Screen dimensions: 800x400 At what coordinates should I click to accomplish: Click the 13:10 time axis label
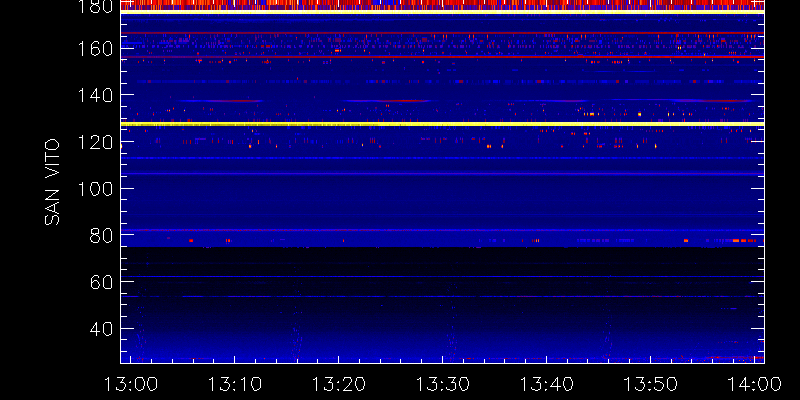tap(234, 384)
